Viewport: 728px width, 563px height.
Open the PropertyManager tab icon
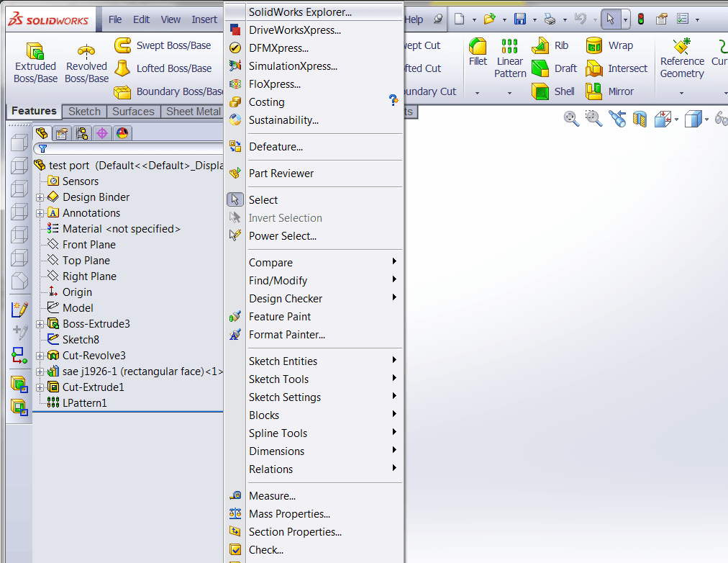62,134
